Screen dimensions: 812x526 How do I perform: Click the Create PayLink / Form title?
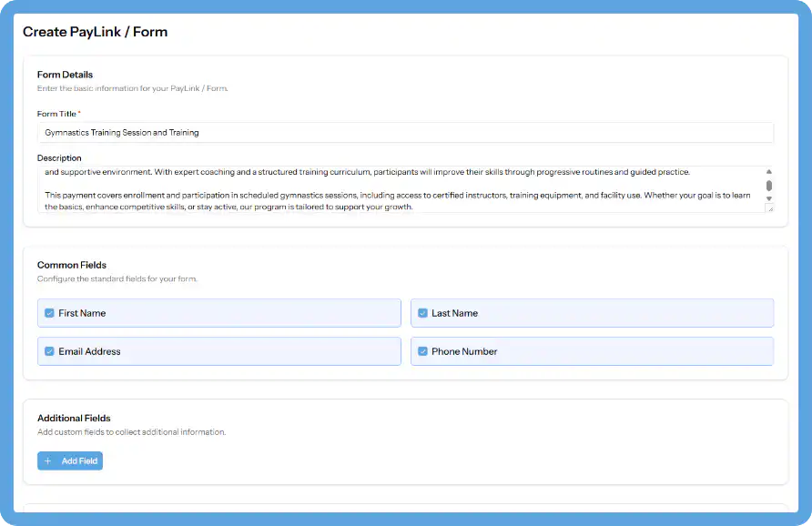click(x=94, y=31)
